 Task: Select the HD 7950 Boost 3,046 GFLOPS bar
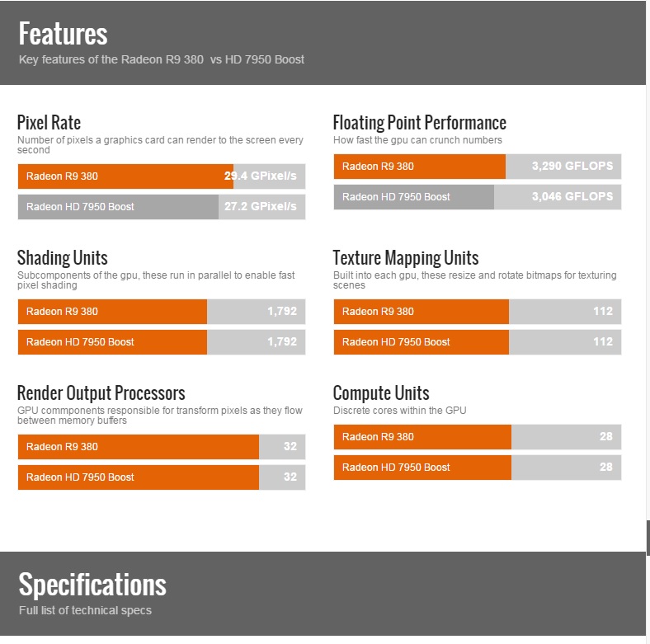click(x=477, y=197)
